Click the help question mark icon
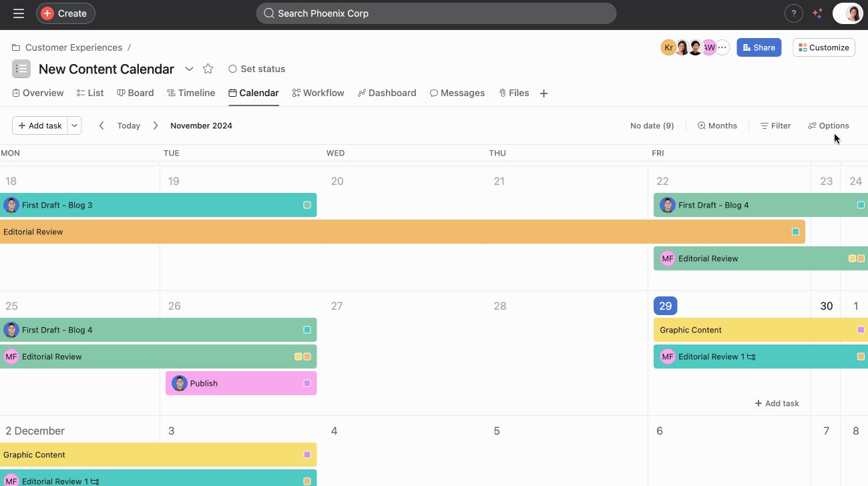Image resolution: width=868 pixels, height=486 pixels. point(793,13)
